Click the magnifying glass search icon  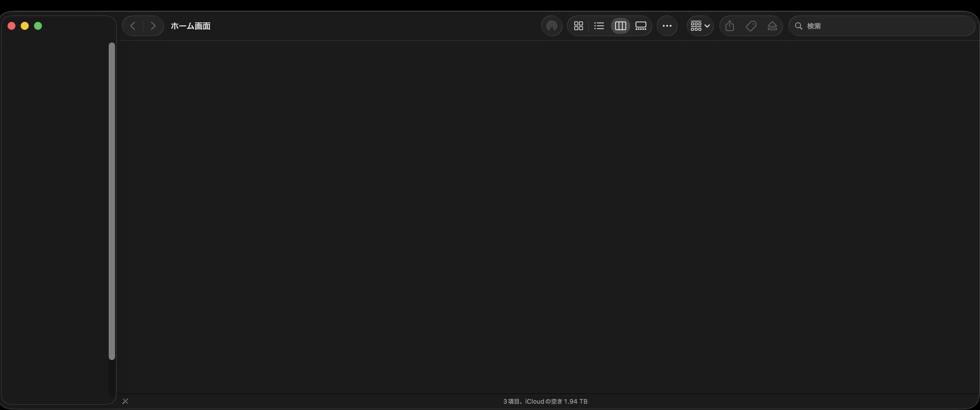coord(799,26)
